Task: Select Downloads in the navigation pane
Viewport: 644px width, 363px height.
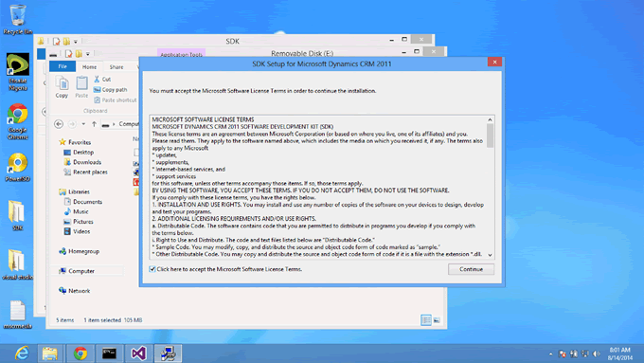Action: click(x=82, y=162)
